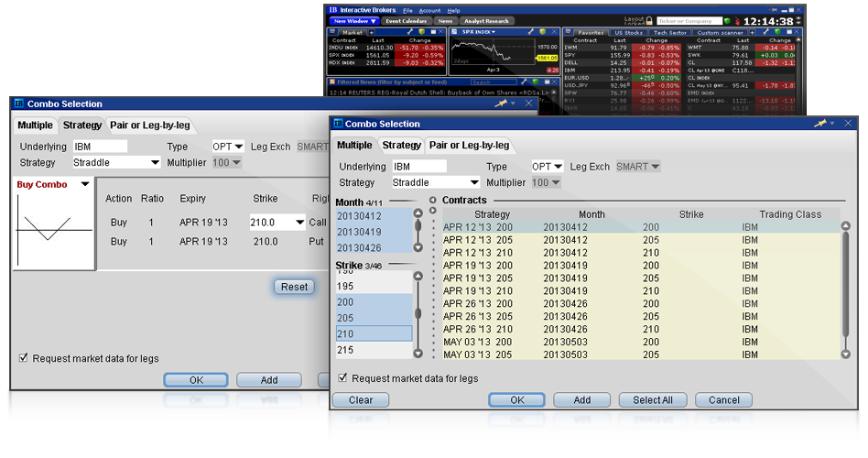
Task: Open Filtered News wrench settings
Action: click(524, 82)
